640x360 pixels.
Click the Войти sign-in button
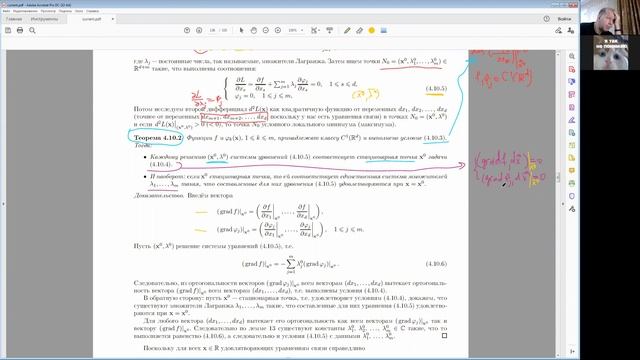pos(564,19)
